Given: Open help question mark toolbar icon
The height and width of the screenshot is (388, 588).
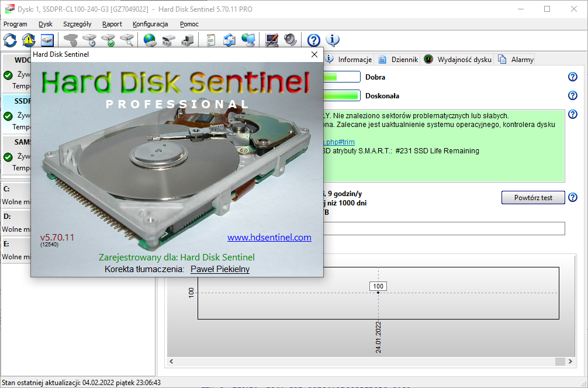Looking at the screenshot, I should click(314, 40).
